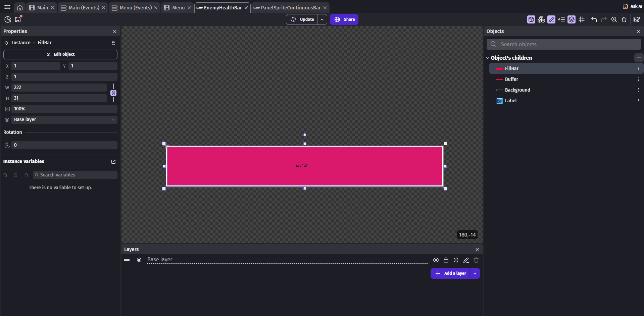Image resolution: width=644 pixels, height=316 pixels.
Task: Open the layer dropdown in Properties
Action: tap(64, 120)
